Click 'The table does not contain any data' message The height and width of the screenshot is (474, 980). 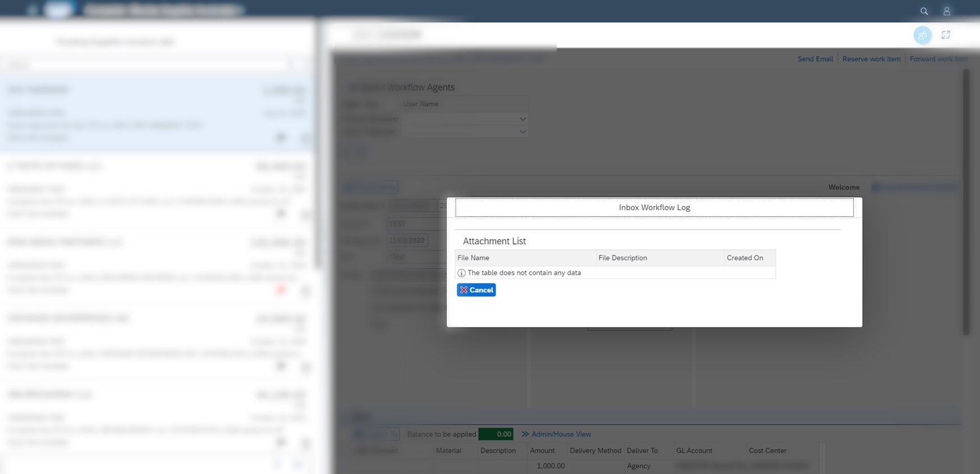(524, 273)
